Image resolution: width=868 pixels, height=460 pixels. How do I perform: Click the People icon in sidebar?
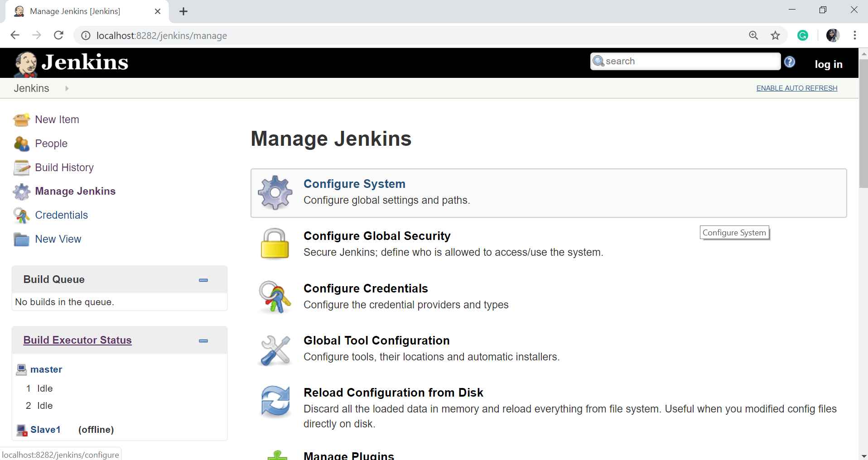tap(21, 144)
